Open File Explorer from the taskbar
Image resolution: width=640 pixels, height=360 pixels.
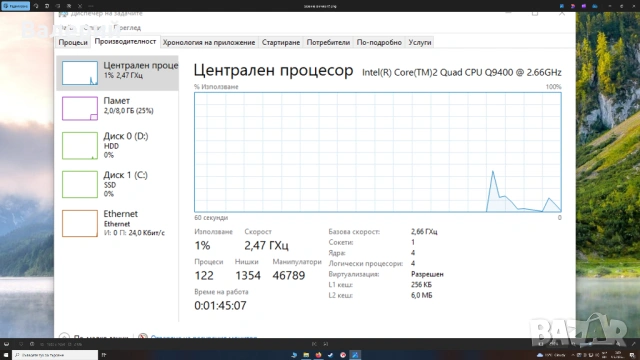coord(306,355)
